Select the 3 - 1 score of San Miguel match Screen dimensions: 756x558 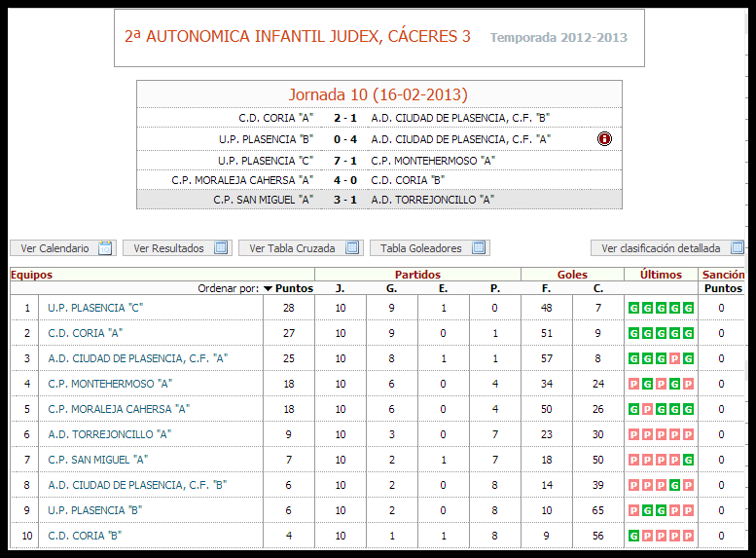(x=345, y=200)
